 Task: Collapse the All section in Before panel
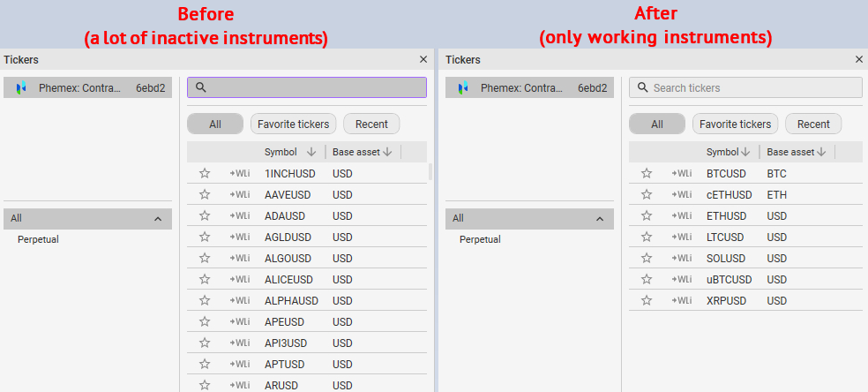coord(158,218)
